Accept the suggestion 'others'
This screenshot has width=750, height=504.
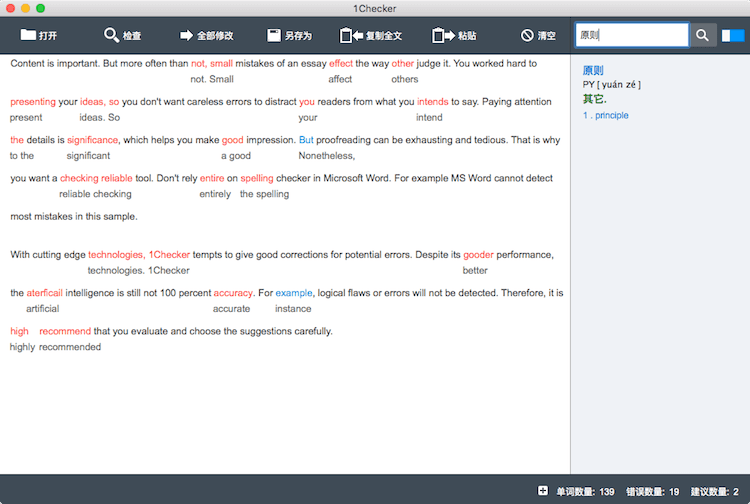[405, 79]
